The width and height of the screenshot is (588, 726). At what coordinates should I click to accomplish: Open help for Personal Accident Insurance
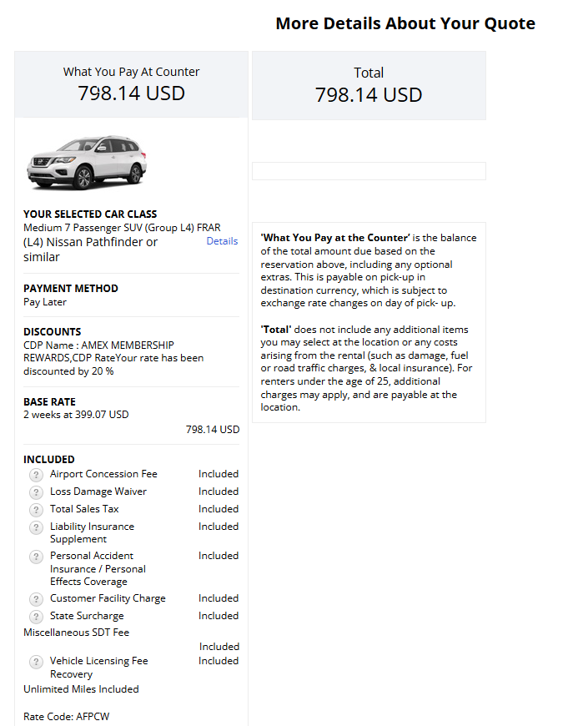tap(36, 557)
